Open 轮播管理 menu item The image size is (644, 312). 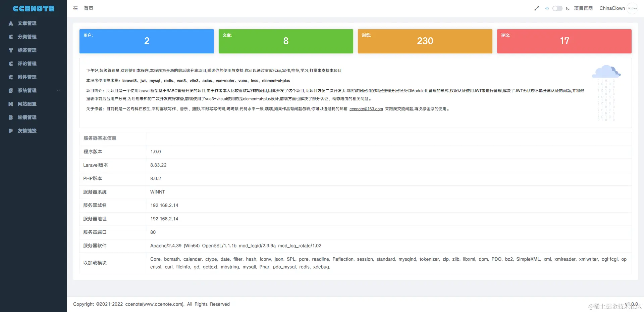[x=34, y=117]
